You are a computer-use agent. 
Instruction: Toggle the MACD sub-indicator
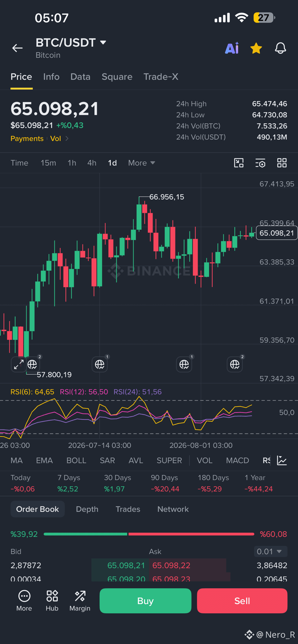pos(238,460)
